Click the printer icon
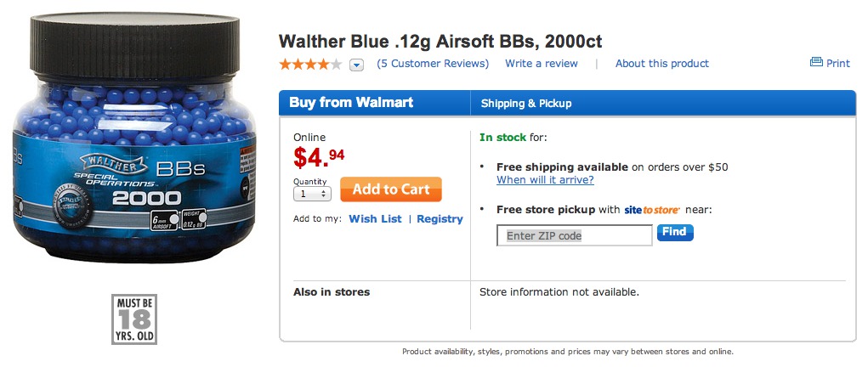Image resolution: width=868 pixels, height=367 pixels. [816, 63]
